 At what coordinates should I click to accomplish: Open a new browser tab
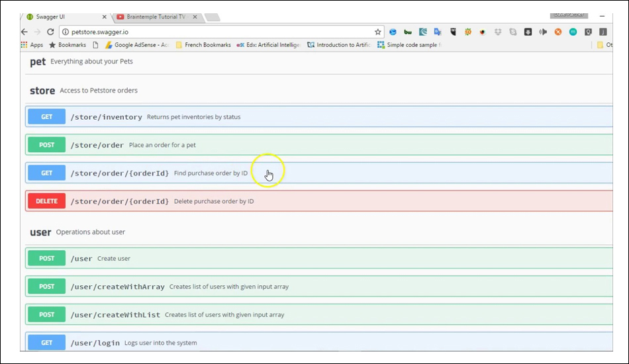[x=212, y=17]
